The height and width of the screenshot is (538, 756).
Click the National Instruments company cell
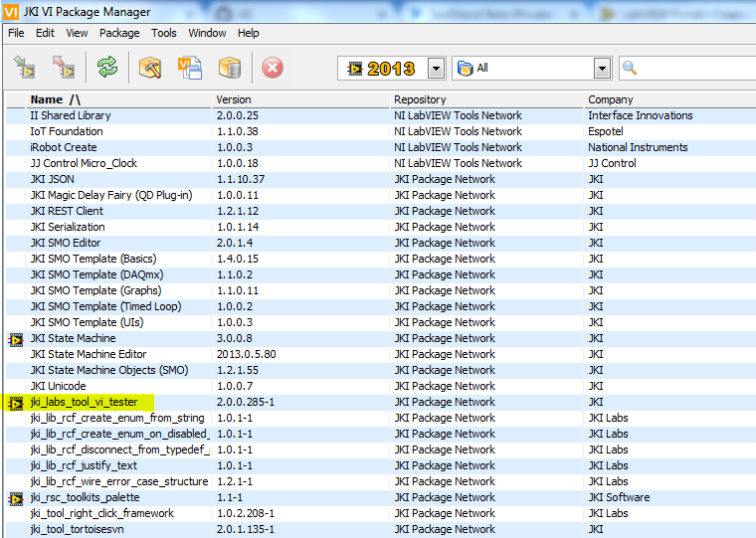[x=638, y=147]
